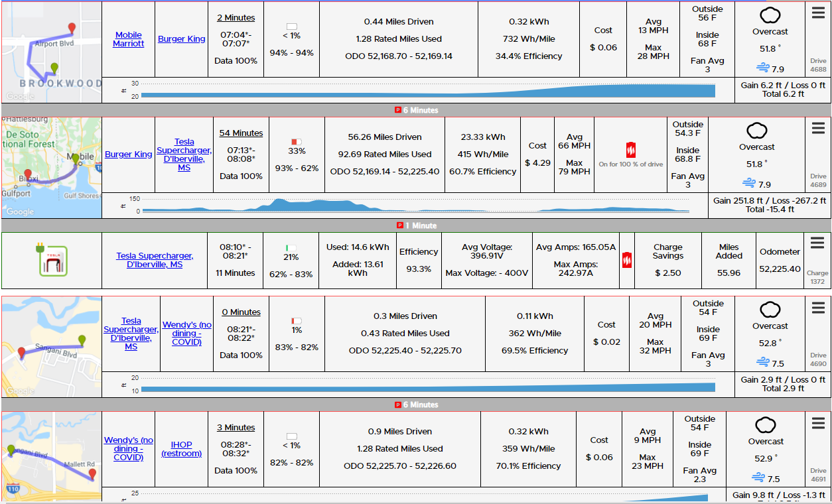Open Burger King origin link in Drive 4689
This screenshot has width=832, height=504.
[x=129, y=155]
